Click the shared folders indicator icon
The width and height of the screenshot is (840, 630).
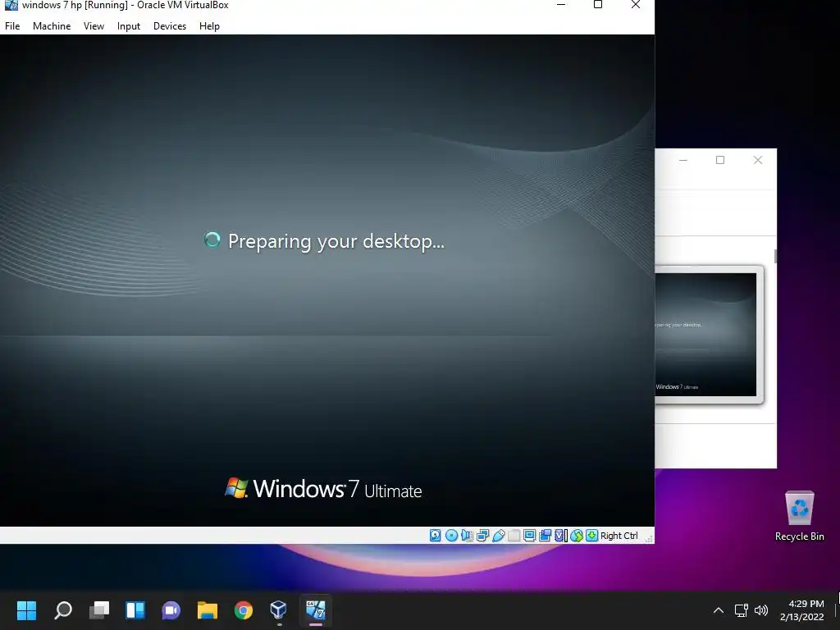tap(514, 535)
